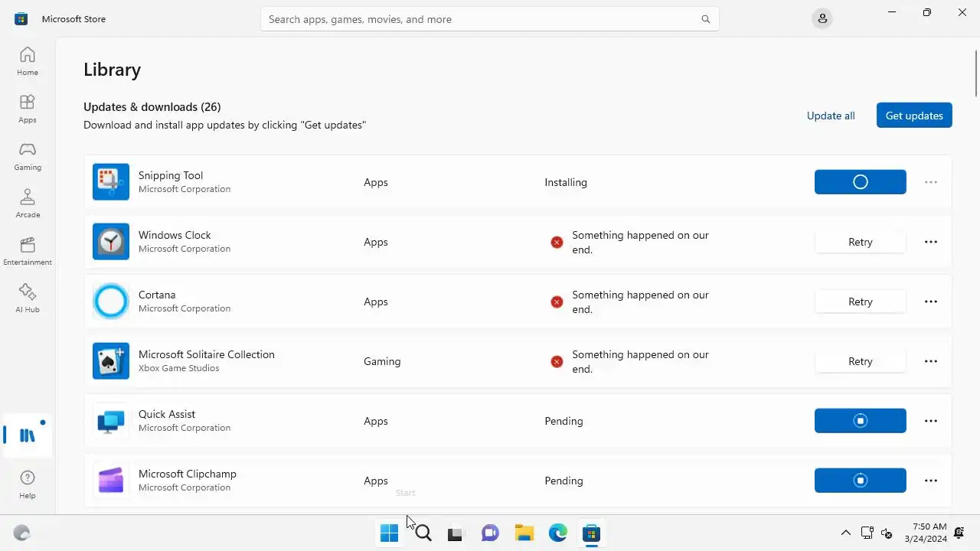The width and height of the screenshot is (980, 551).
Task: Open AI Hub in sidebar
Action: point(28,298)
